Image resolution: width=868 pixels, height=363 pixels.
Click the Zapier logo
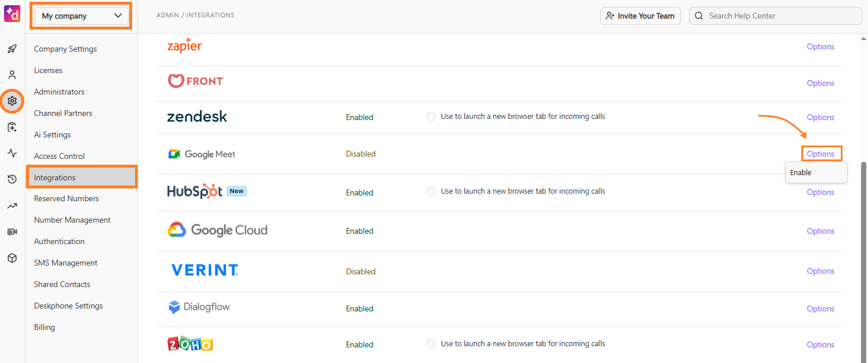pos(184,46)
